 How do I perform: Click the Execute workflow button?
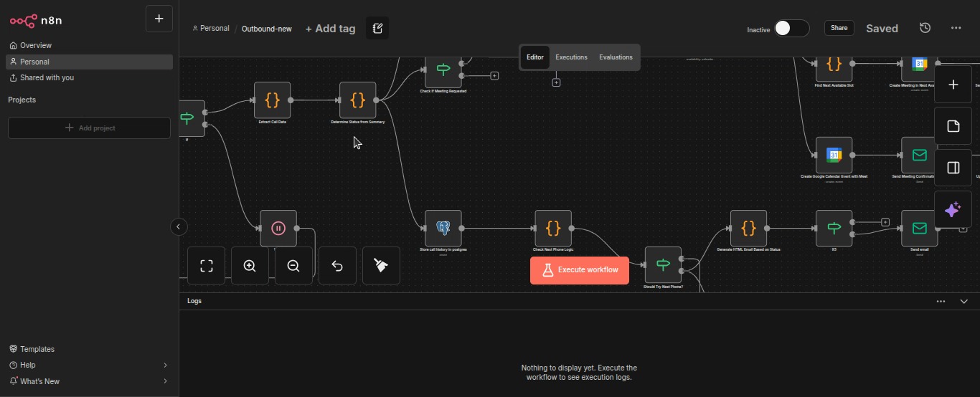(x=580, y=270)
